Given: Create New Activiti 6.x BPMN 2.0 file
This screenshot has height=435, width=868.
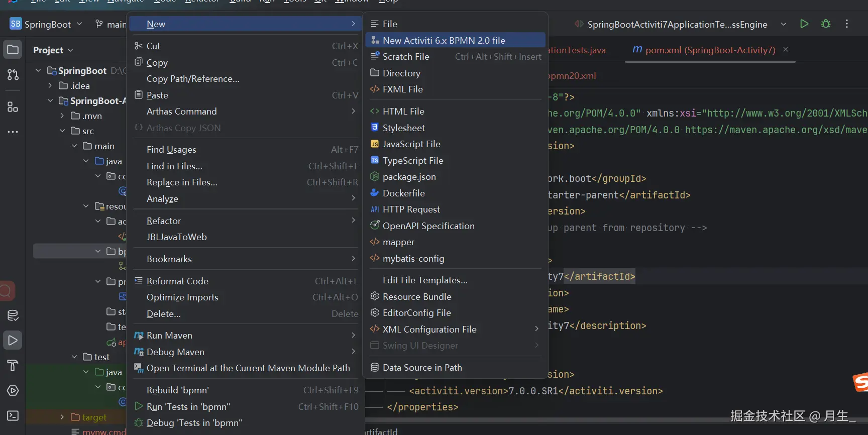Looking at the screenshot, I should (x=455, y=40).
